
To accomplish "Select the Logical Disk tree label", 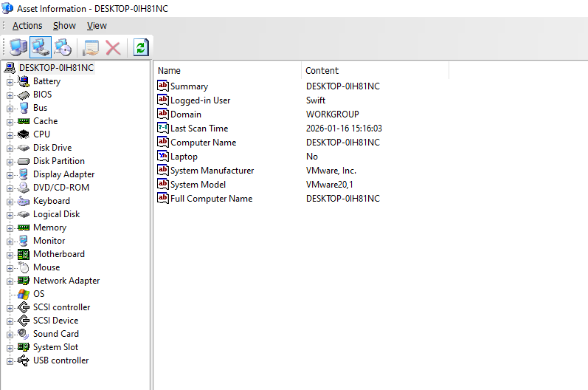I will coord(56,214).
